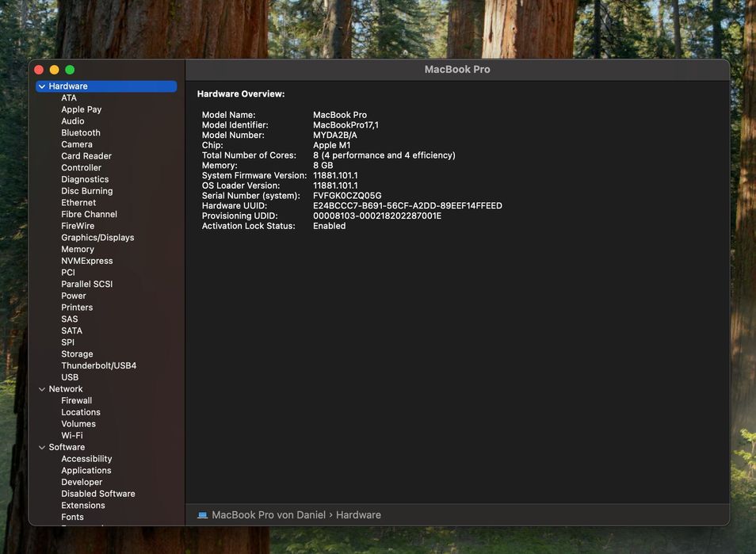Collapse the Network section chevron
The height and width of the screenshot is (554, 756).
42,389
